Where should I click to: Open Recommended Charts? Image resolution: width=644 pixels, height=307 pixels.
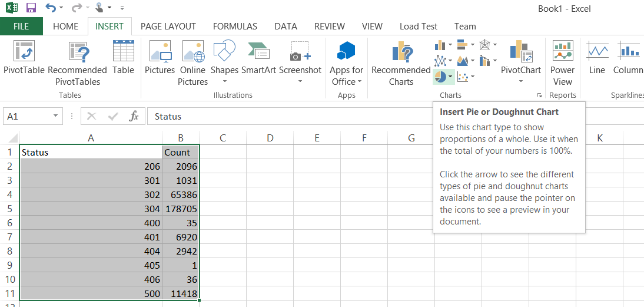401,64
